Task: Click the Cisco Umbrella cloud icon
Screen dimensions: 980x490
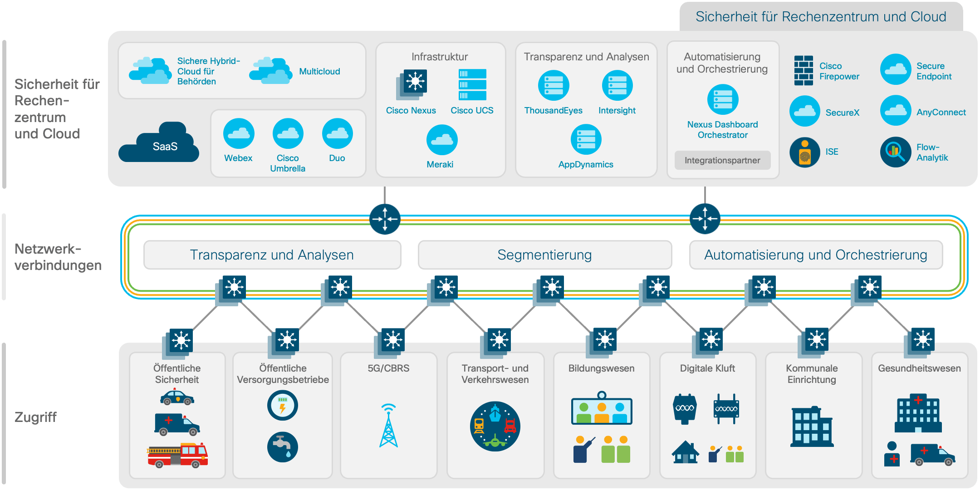Action: click(288, 133)
